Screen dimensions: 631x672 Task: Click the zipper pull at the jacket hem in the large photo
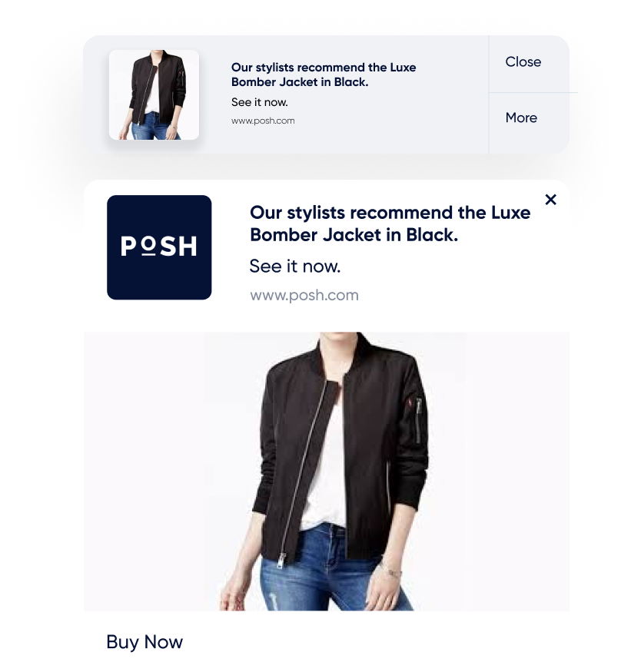coord(281,559)
